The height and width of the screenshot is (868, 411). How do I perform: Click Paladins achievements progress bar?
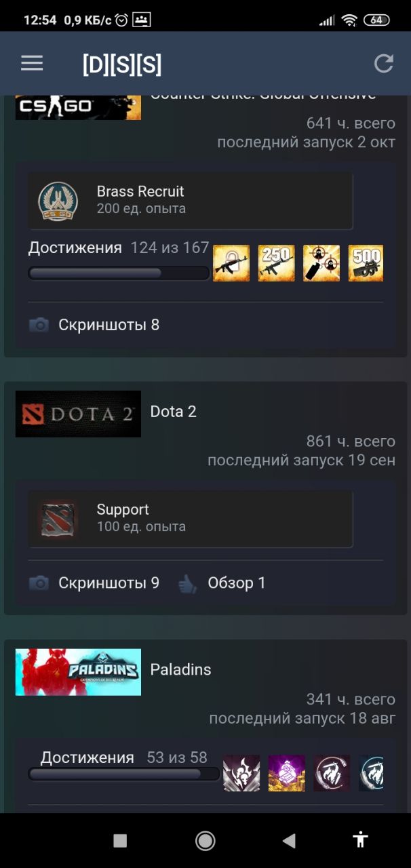[x=124, y=774]
